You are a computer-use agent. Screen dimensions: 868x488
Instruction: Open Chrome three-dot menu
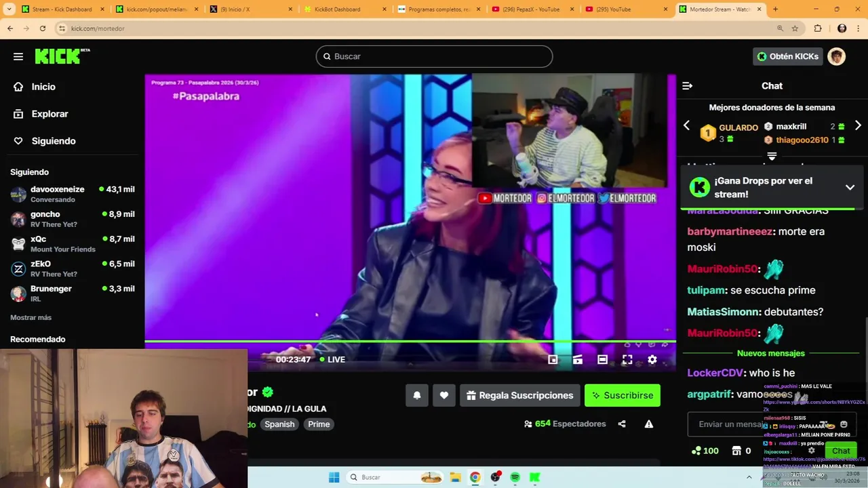pos(859,28)
